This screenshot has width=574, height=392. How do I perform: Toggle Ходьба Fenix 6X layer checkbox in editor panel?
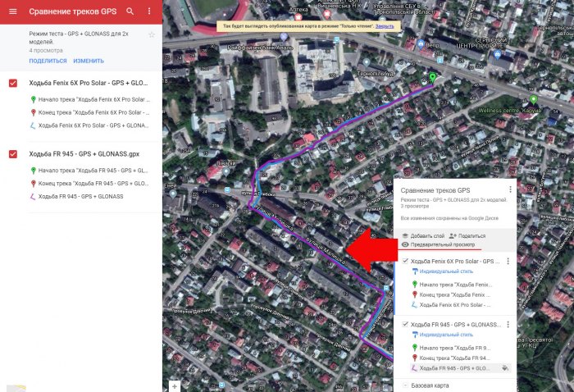coord(405,261)
